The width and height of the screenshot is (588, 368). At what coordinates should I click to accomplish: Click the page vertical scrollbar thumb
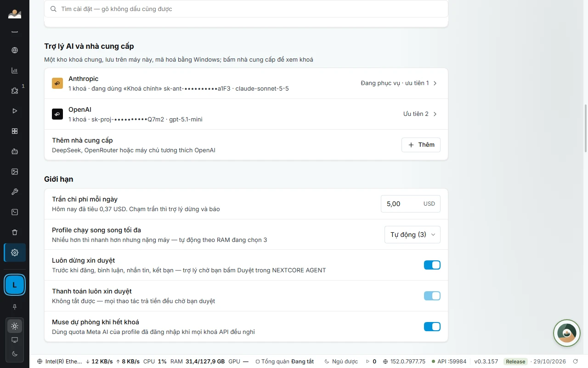(x=585, y=128)
